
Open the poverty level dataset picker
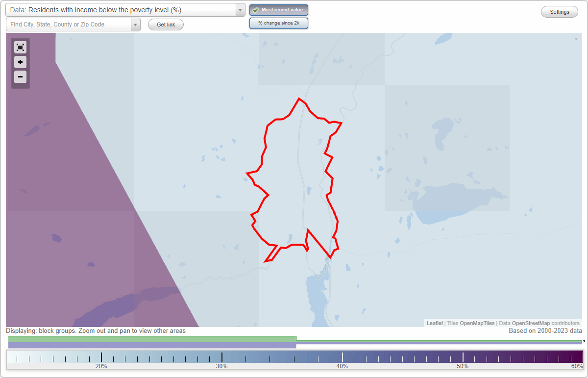[122, 10]
